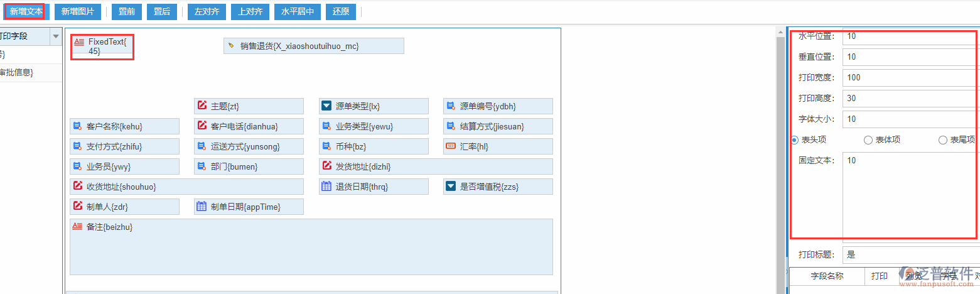Click icon of 运送方式{yunsong} field
The width and height of the screenshot is (980, 294).
(202, 146)
